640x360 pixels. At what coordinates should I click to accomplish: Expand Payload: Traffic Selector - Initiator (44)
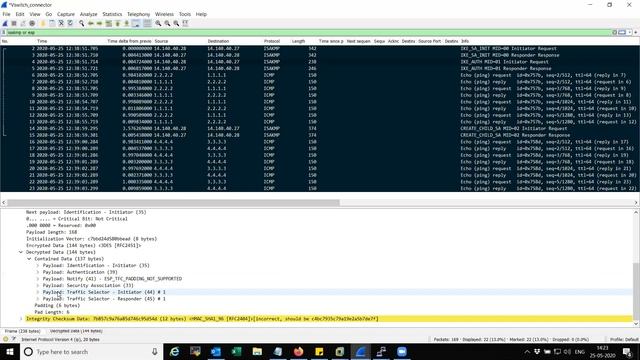(38, 292)
